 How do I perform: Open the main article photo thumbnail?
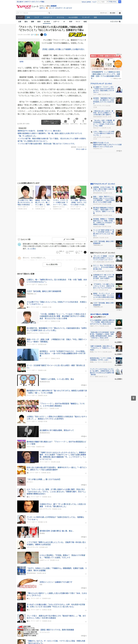(x=29, y=49)
